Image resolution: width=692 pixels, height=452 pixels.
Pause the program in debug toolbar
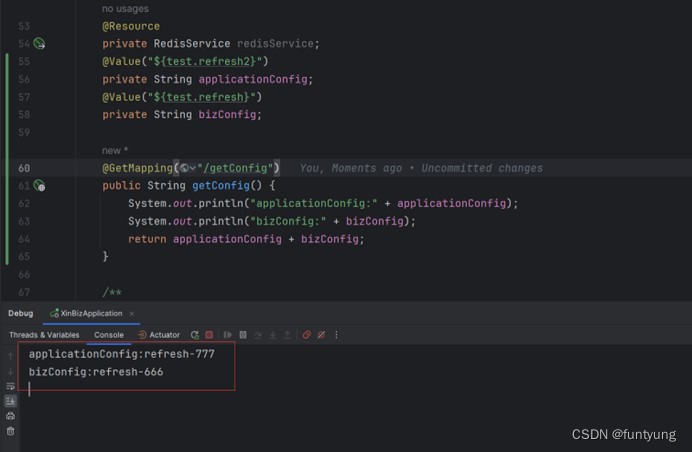pos(243,335)
